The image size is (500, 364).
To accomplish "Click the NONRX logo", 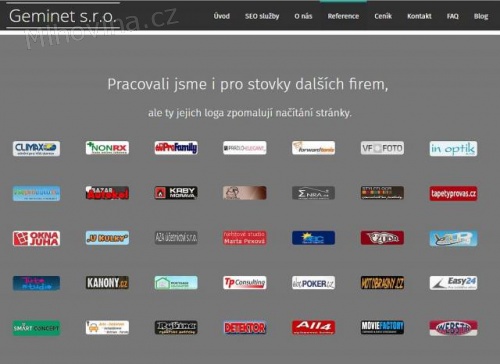I will pyautogui.click(x=107, y=148).
